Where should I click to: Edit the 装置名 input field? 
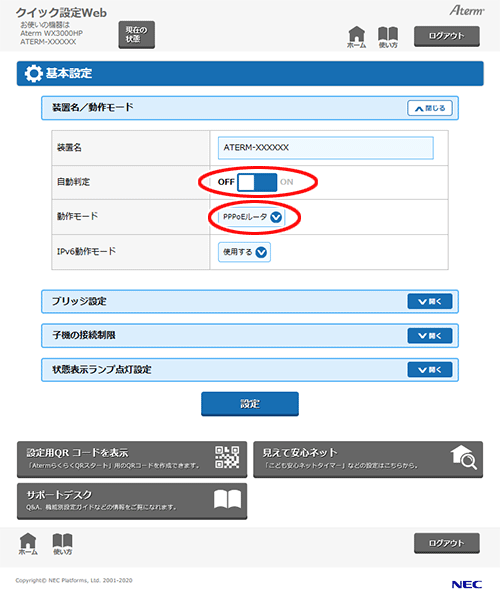pos(325,147)
